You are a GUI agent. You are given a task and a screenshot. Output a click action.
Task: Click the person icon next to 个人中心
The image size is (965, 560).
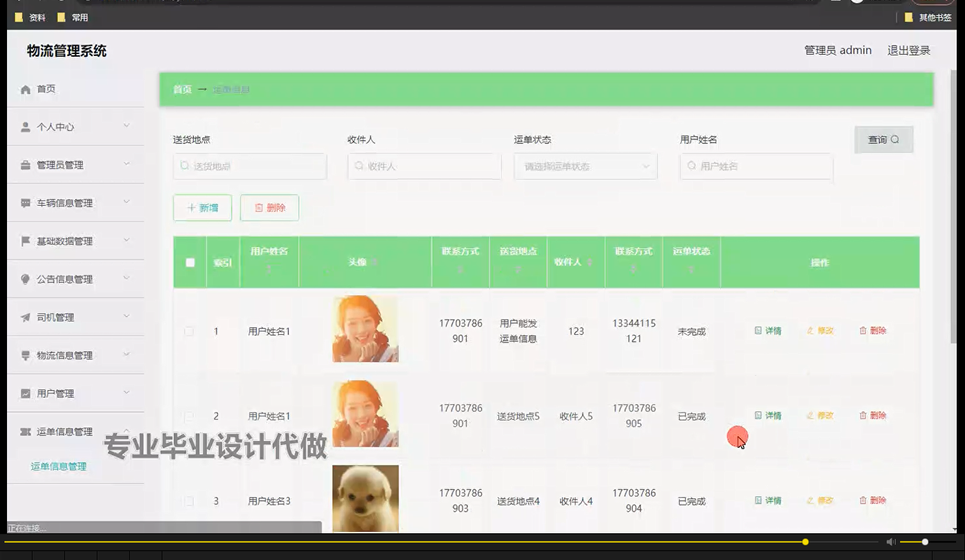pyautogui.click(x=25, y=126)
